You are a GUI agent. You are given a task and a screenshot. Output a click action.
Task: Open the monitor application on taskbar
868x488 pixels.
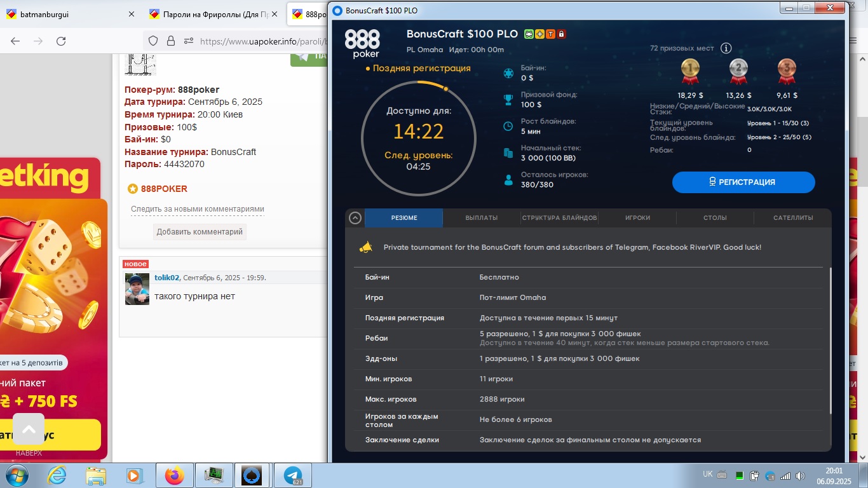click(214, 475)
